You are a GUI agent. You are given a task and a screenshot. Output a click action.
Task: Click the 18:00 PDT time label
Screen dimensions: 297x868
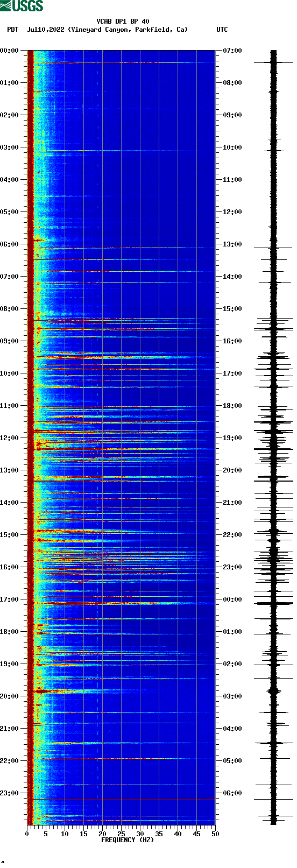click(x=9, y=632)
